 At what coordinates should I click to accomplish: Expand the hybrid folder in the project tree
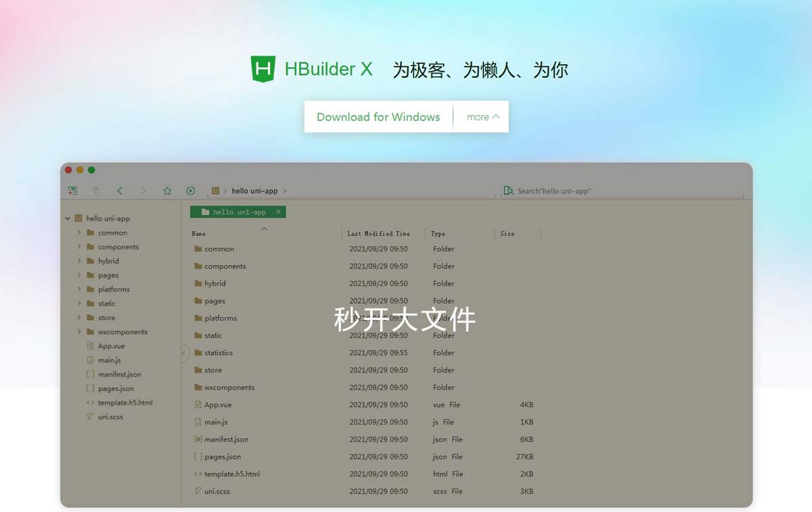(79, 261)
